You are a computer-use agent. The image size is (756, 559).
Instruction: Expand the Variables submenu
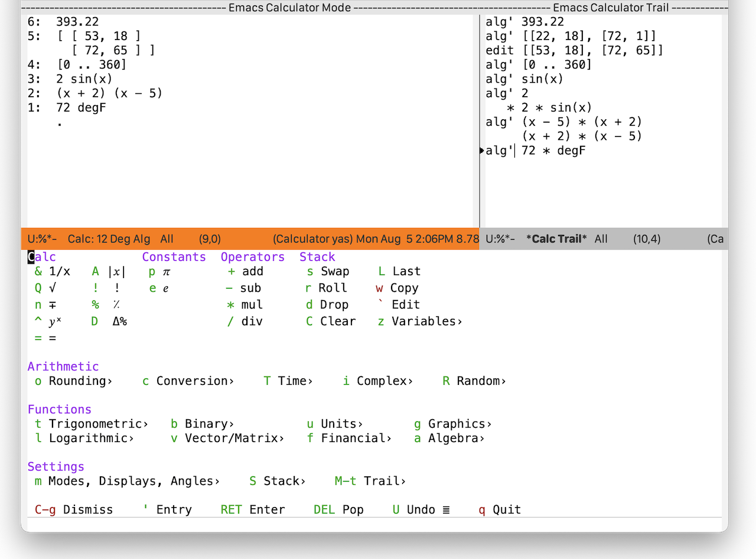pyautogui.click(x=420, y=321)
